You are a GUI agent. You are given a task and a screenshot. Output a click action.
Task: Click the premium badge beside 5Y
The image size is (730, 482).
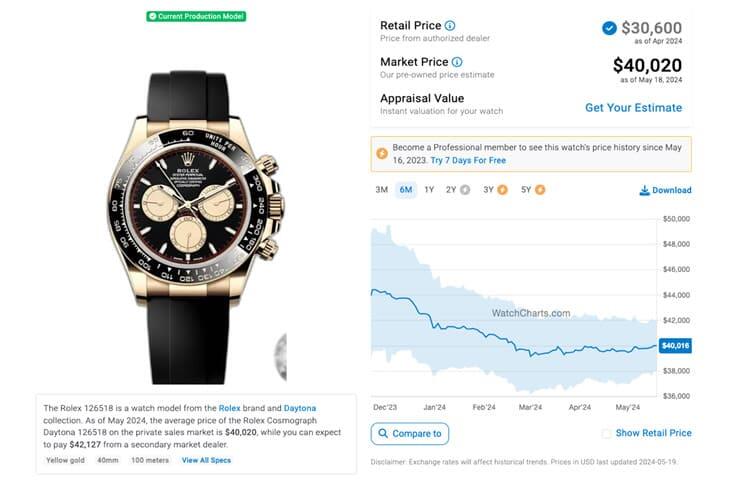(540, 189)
